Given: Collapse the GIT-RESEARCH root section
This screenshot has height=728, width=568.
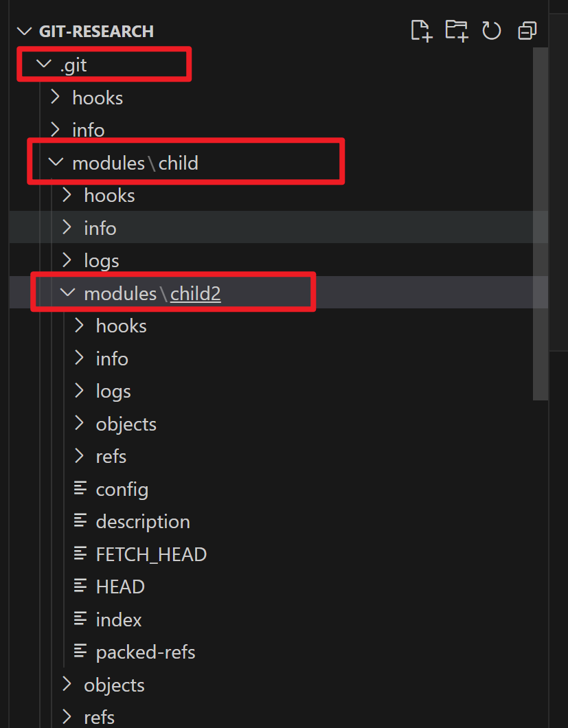Looking at the screenshot, I should tap(25, 32).
